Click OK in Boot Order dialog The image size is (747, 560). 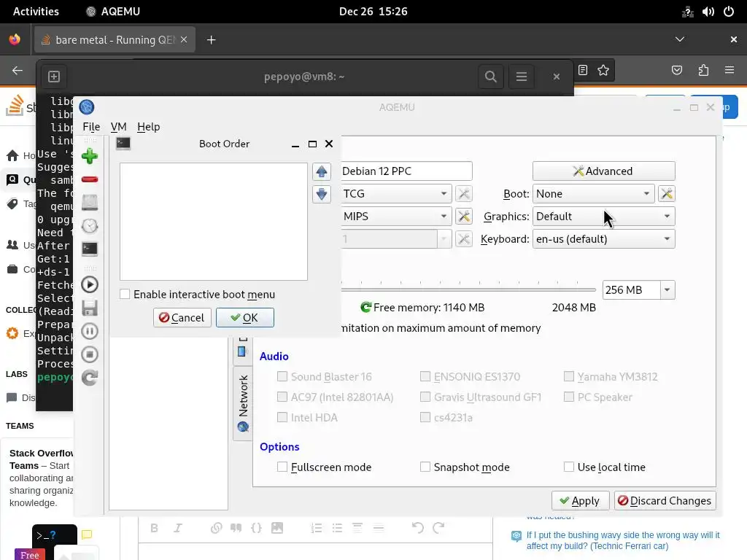coord(245,318)
